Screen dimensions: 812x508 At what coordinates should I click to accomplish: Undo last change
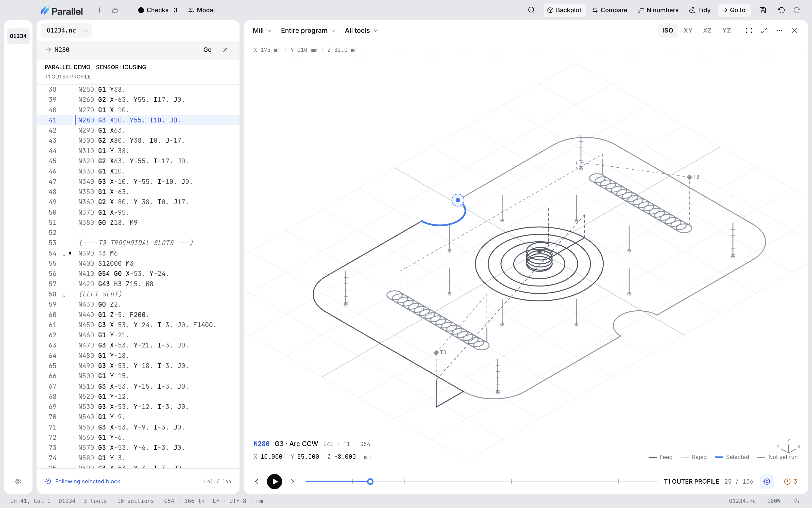click(x=781, y=10)
